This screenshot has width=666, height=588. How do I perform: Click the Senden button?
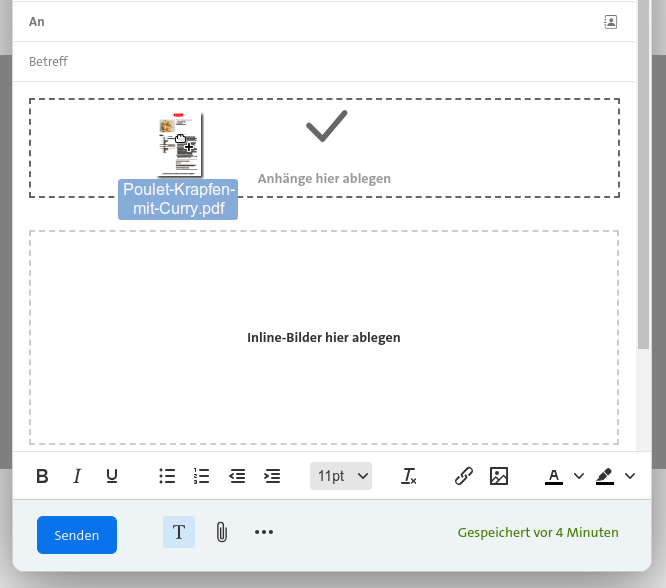tap(77, 535)
